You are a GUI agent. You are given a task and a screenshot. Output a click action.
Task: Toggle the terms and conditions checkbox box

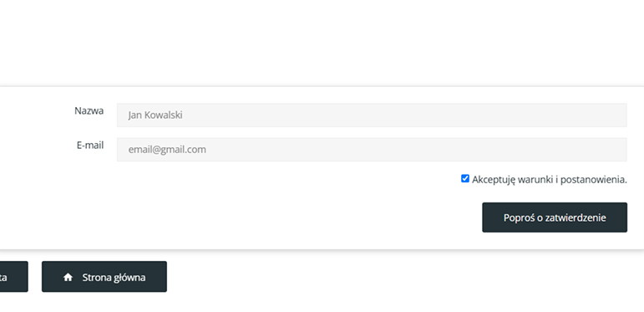tap(465, 178)
